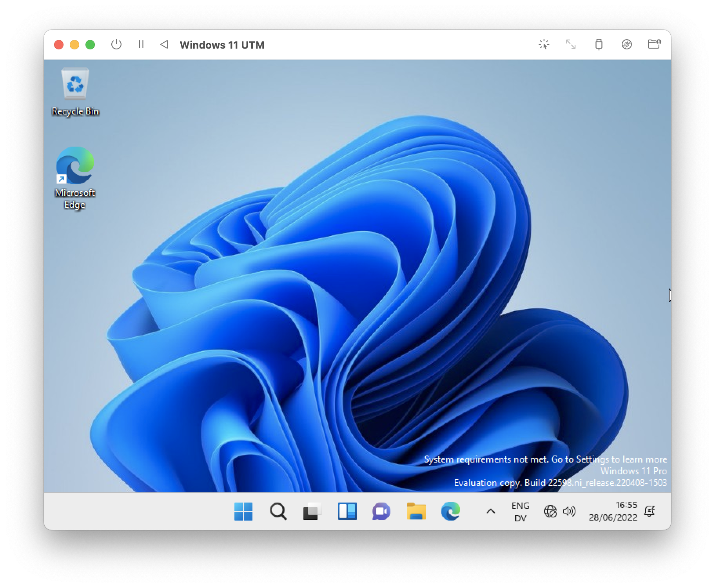The height and width of the screenshot is (588, 715).
Task: Open Task View from the taskbar
Action: 312,511
